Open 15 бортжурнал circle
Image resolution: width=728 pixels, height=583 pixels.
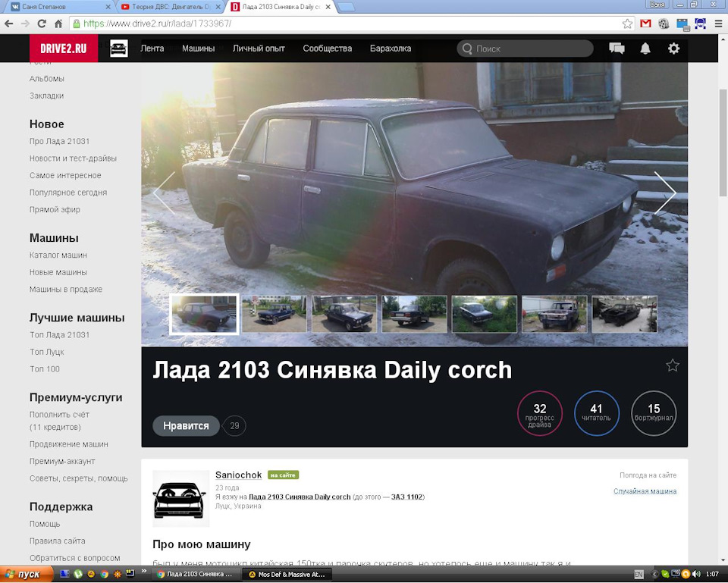click(654, 413)
